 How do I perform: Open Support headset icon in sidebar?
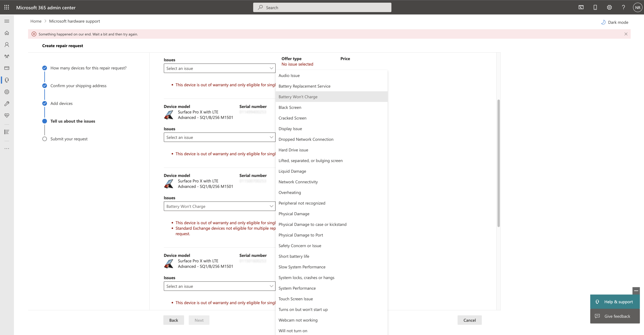click(7, 80)
